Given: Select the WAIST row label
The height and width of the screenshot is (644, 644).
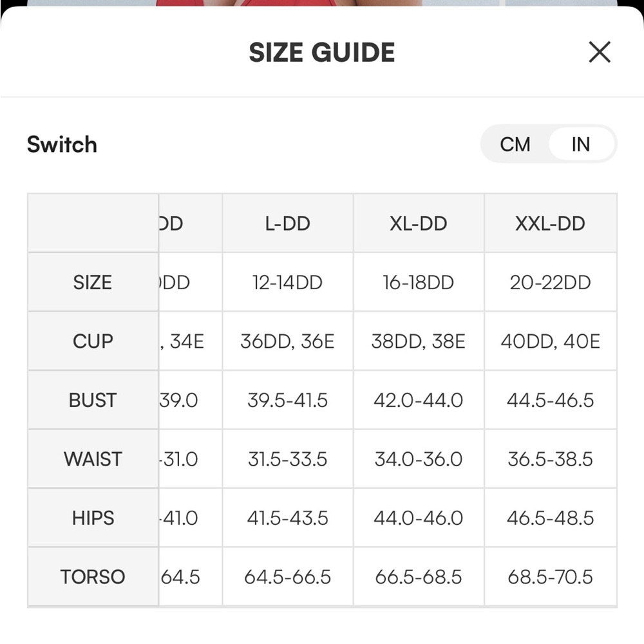Looking at the screenshot, I should (x=93, y=459).
